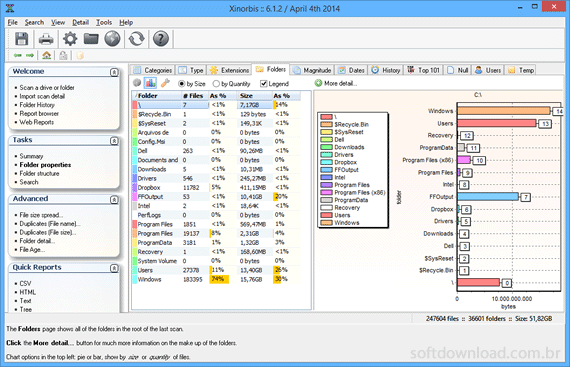Screen dimensions: 570x367
Task: Click the Home navigation icon
Action: (47, 55)
